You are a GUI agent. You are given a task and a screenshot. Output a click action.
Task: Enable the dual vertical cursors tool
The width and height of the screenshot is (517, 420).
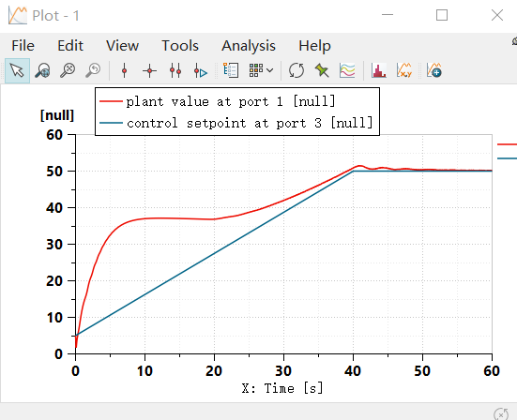pos(175,70)
